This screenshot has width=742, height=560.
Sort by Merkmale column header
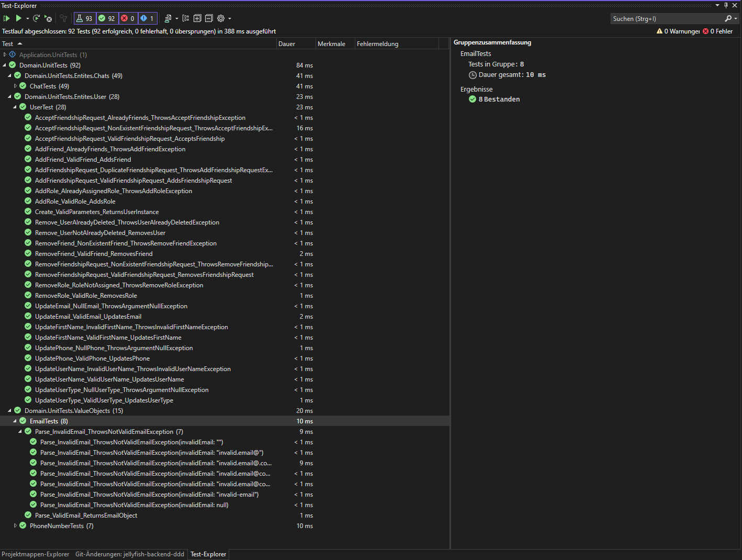point(335,44)
